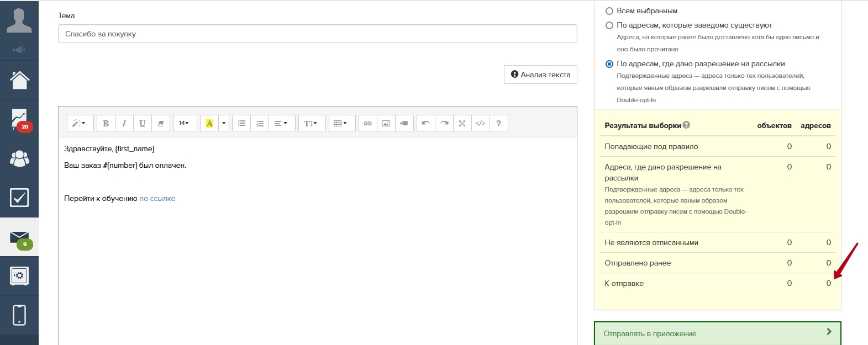This screenshot has height=345, width=868.
Task: Click the 'Анализ текста' button
Action: click(540, 75)
